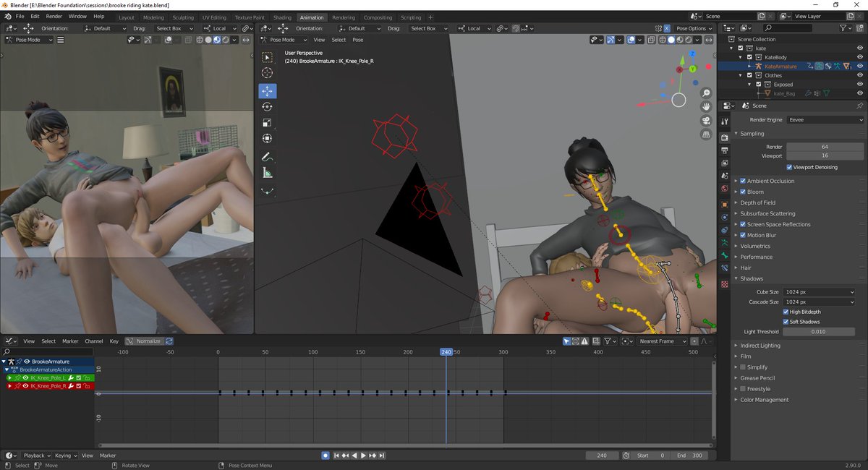
Task: Switch to the Shading workspace tab
Action: pos(282,17)
